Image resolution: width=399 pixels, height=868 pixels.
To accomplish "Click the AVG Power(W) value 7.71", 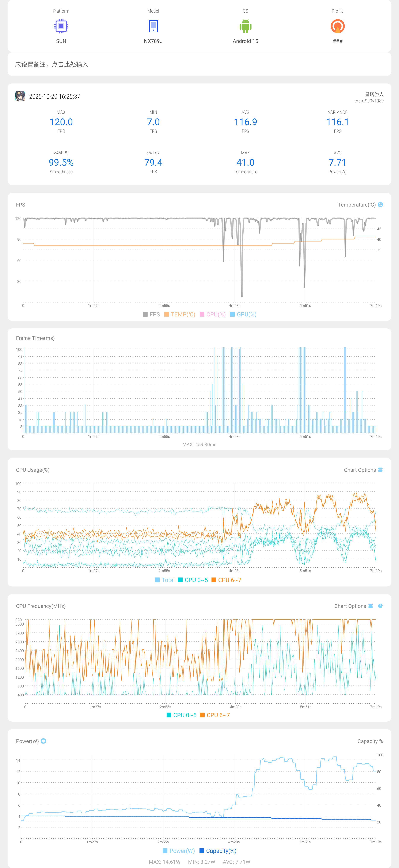I will (337, 162).
